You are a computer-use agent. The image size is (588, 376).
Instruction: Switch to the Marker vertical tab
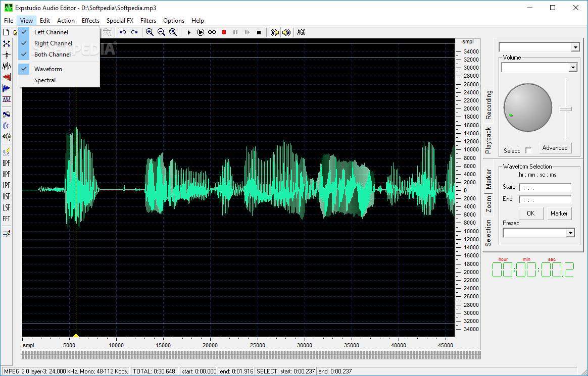coord(488,179)
